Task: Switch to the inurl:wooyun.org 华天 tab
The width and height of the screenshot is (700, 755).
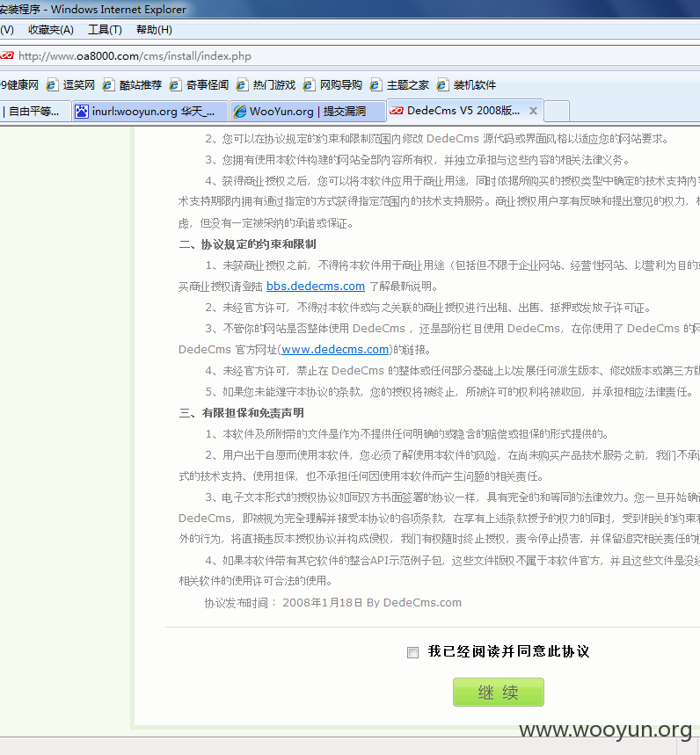Action: pyautogui.click(x=150, y=112)
